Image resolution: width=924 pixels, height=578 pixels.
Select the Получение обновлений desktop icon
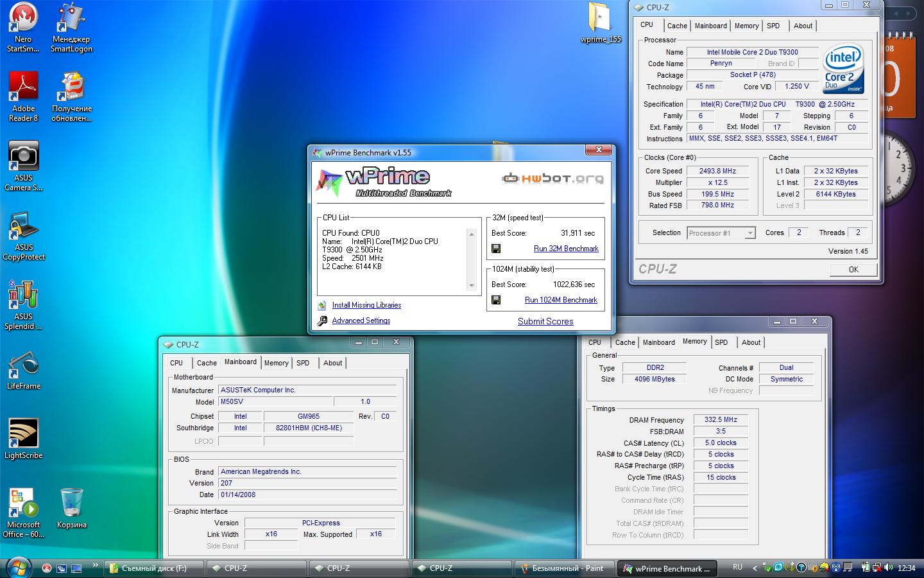point(71,96)
